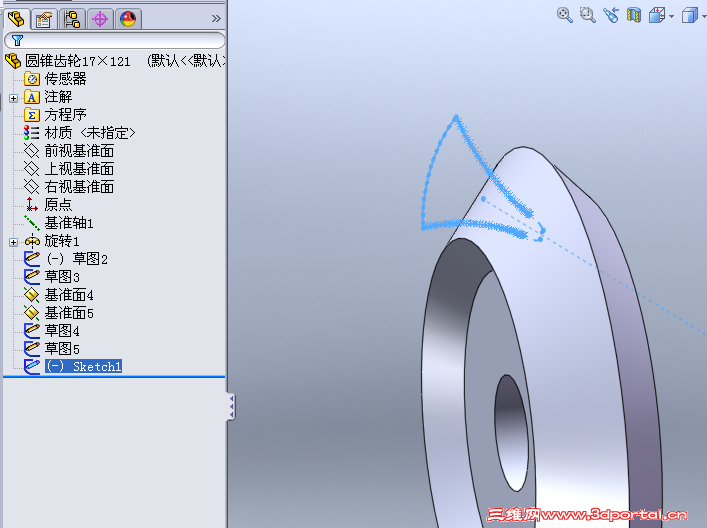Open the View Orientation dropdown arrow
The height and width of the screenshot is (528, 707).
pyautogui.click(x=671, y=17)
